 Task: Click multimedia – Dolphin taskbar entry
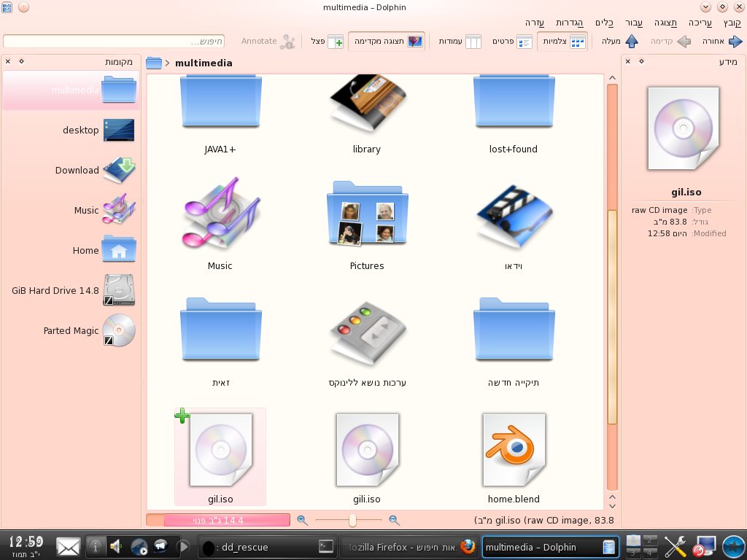tap(550, 547)
